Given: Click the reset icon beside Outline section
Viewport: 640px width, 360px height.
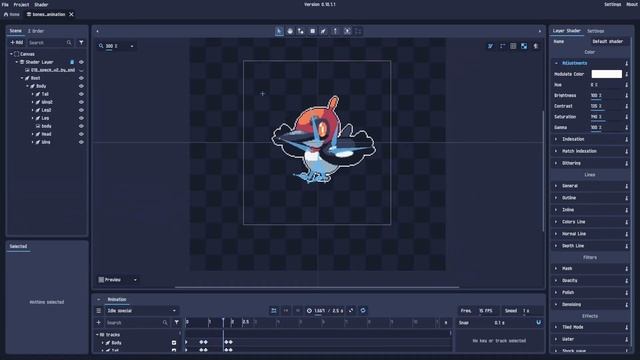Looking at the screenshot, I should click(x=627, y=198).
